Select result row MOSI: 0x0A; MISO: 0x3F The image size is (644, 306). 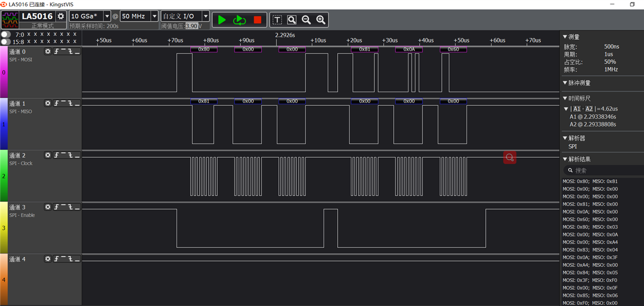pos(590,257)
